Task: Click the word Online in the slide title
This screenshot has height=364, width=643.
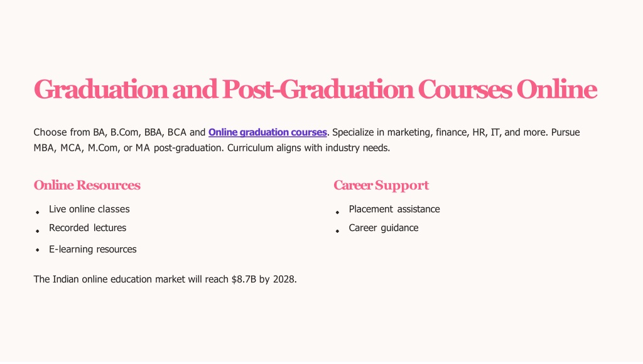Action: [x=556, y=89]
